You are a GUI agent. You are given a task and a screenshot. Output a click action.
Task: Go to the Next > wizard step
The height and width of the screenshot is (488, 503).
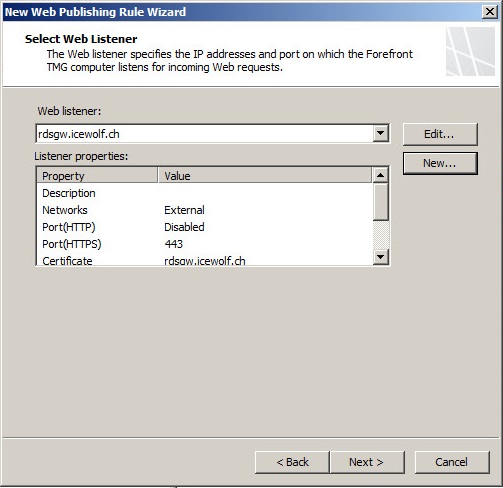click(367, 462)
